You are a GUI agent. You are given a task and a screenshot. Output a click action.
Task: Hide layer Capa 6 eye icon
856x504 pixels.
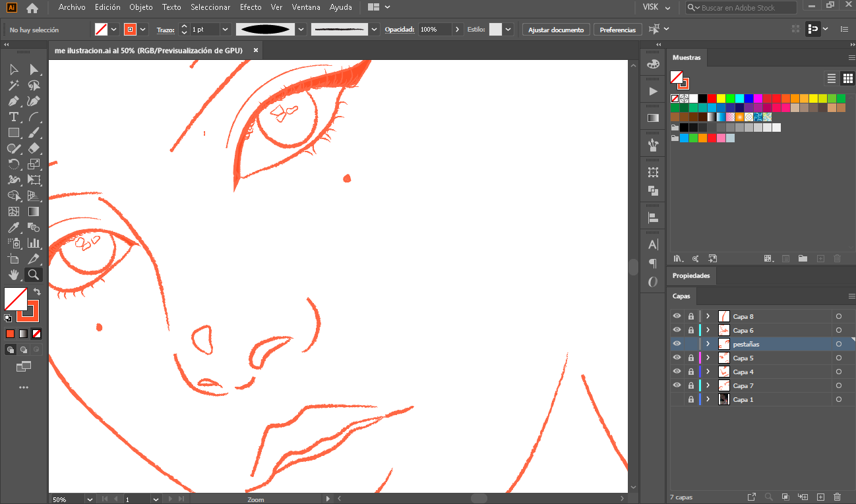pyautogui.click(x=677, y=330)
